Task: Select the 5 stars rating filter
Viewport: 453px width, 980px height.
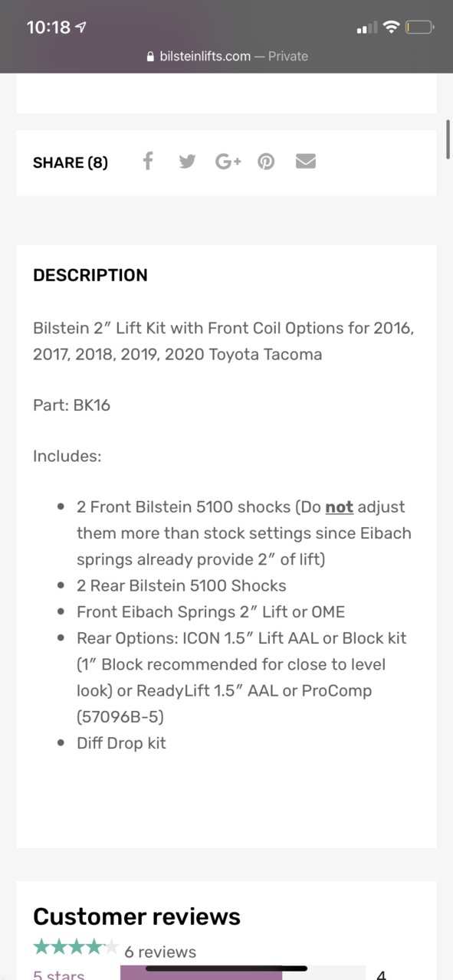Action: 59,975
